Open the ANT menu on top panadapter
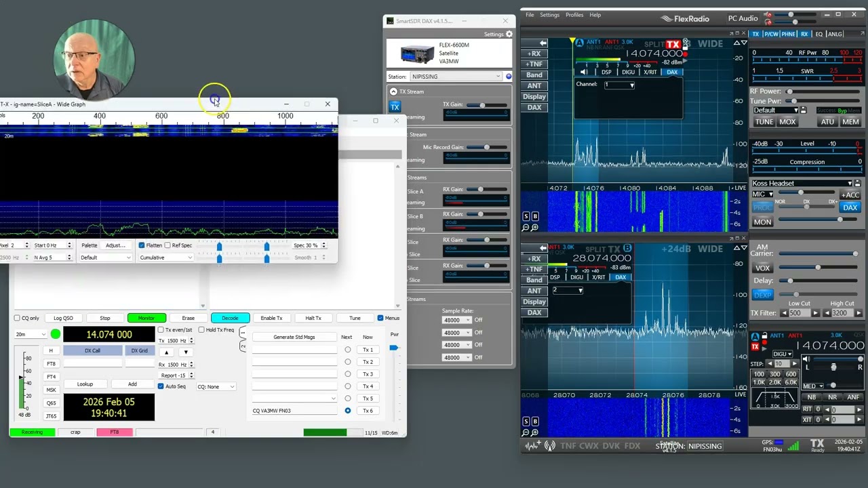868x488 pixels. [534, 86]
